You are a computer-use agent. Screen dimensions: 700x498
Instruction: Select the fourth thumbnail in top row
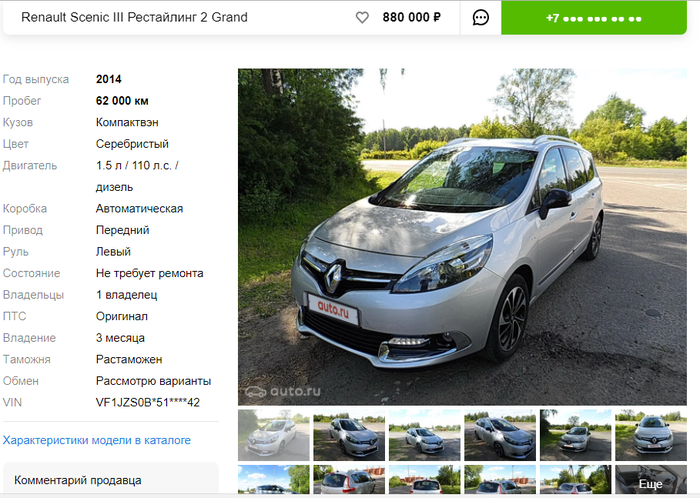point(500,435)
